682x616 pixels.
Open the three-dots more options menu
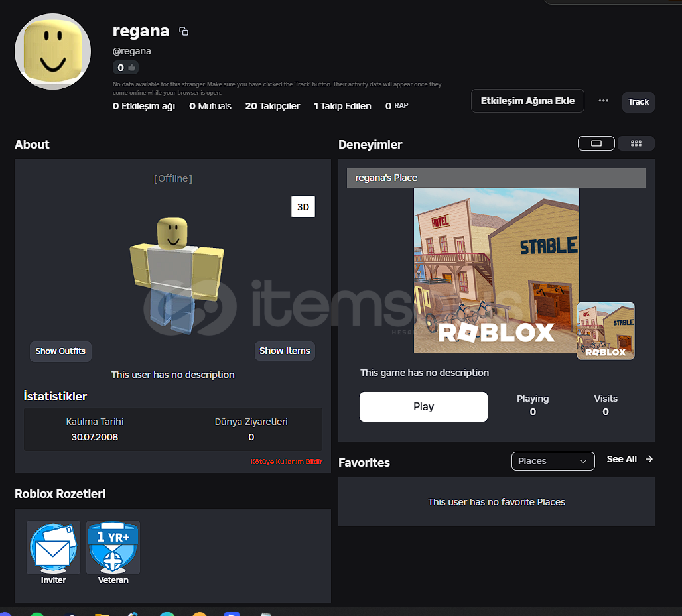pyautogui.click(x=603, y=101)
